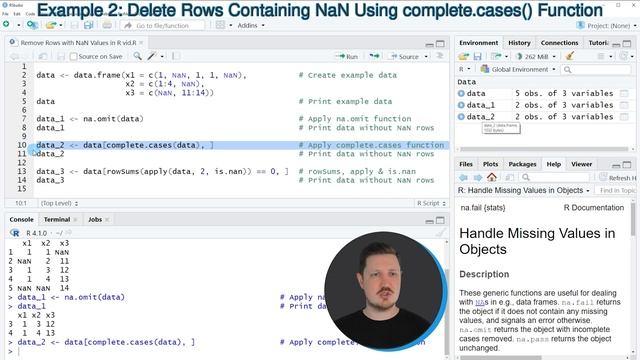This screenshot has width=640, height=360.
Task: Click the Help forward arrow icon
Action: tap(478, 177)
